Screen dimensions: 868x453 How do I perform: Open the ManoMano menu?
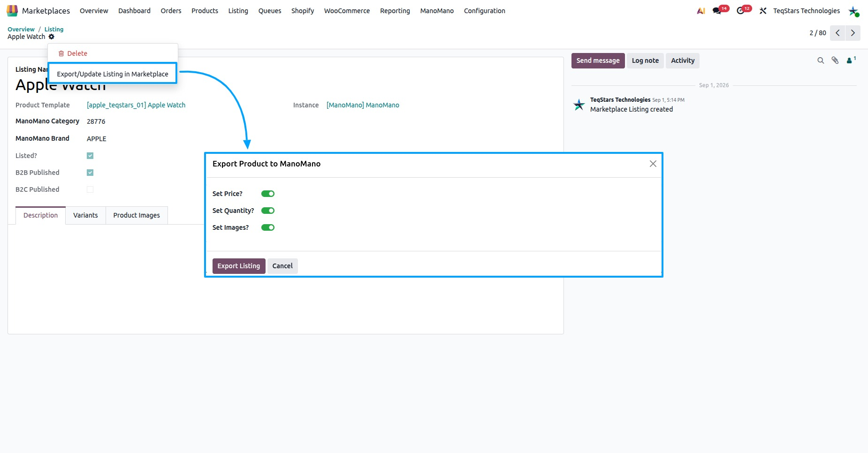coord(437,11)
